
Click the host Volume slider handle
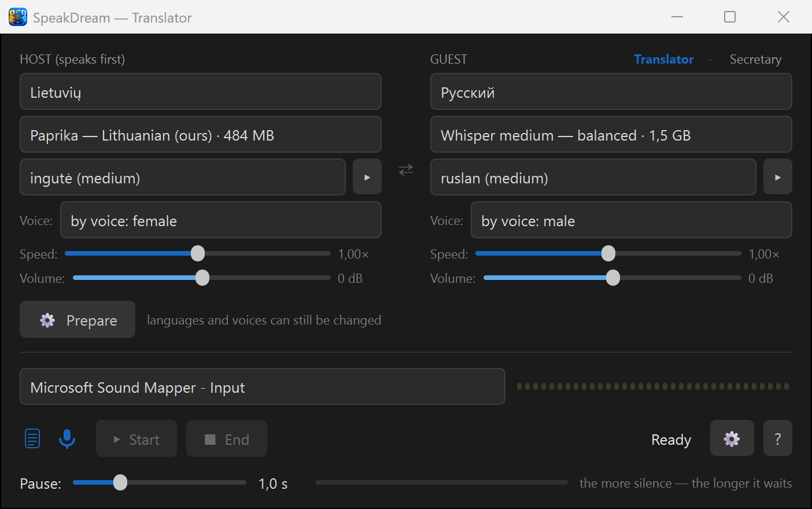[202, 278]
